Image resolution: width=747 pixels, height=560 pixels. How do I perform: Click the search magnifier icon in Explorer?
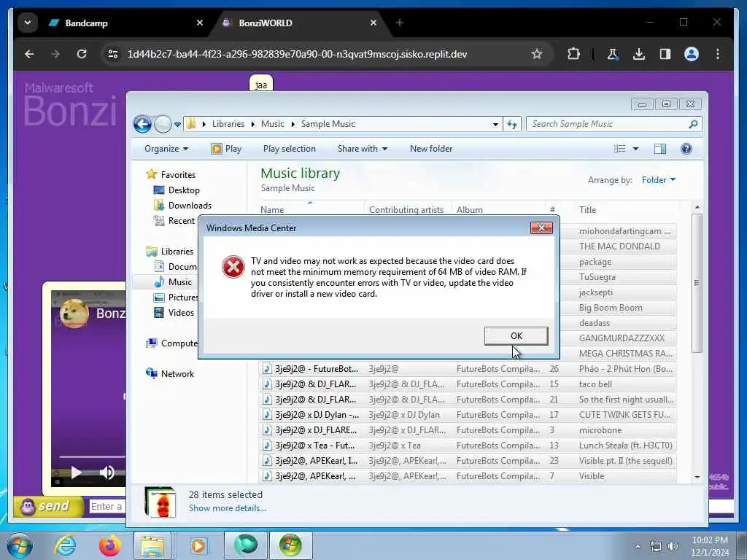693,124
